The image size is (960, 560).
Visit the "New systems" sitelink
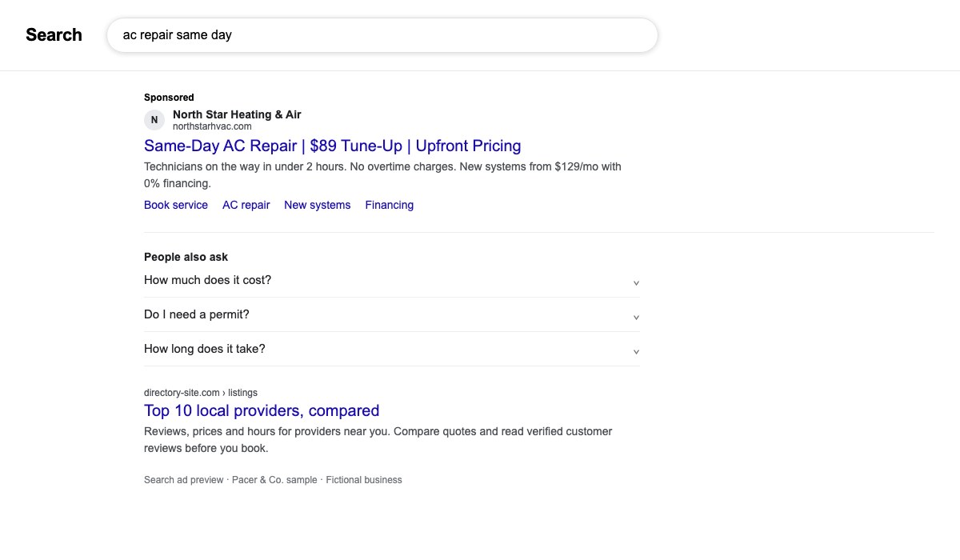(x=318, y=205)
